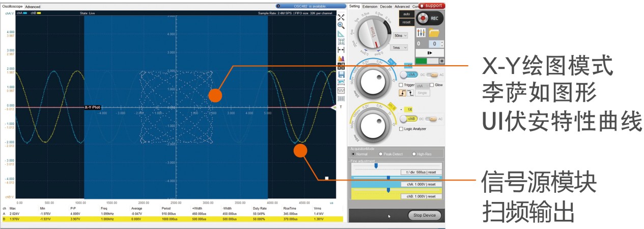This screenshot has width=644, height=229.
Task: Click the horizontal cursor measure icon
Action: 341,50
